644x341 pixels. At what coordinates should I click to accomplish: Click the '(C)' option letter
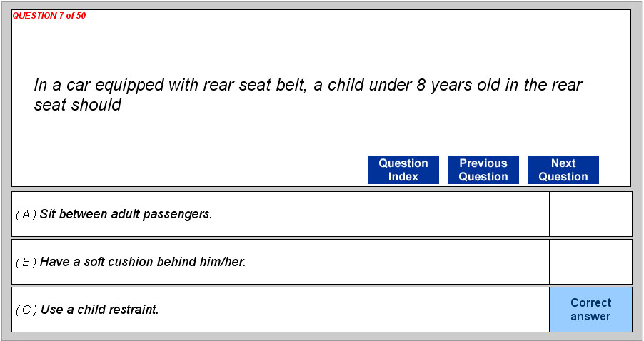26,310
